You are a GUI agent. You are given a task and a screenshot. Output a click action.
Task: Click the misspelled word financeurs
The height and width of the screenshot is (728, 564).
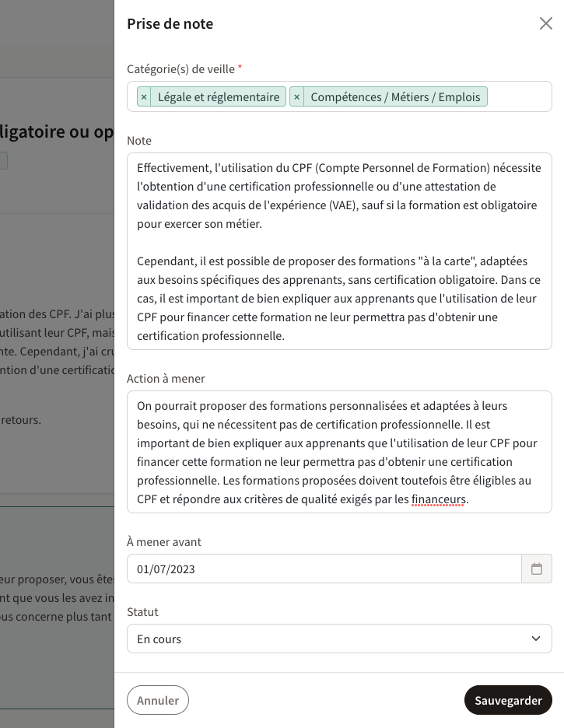pyautogui.click(x=438, y=499)
